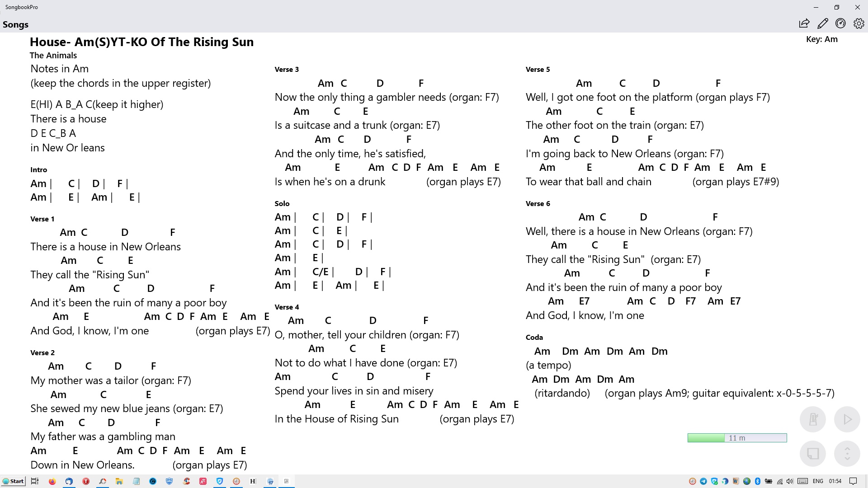Go back to the Songs list
The height and width of the screenshot is (488, 868).
click(x=15, y=24)
